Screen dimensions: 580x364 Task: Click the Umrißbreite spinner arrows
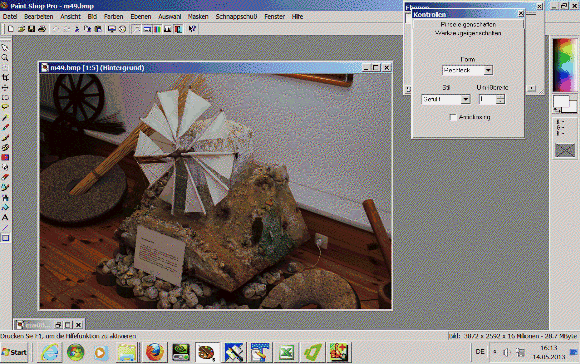point(500,99)
